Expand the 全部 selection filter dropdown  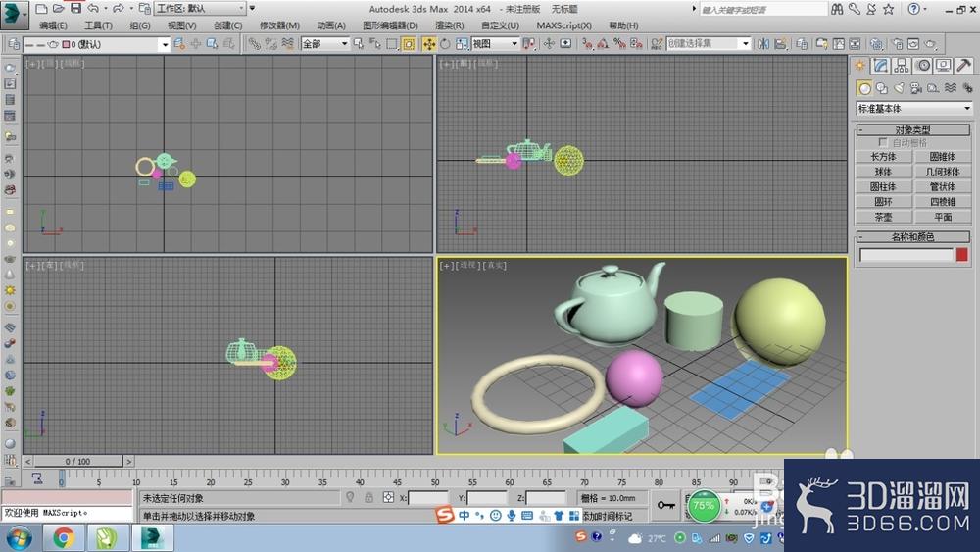pos(324,44)
